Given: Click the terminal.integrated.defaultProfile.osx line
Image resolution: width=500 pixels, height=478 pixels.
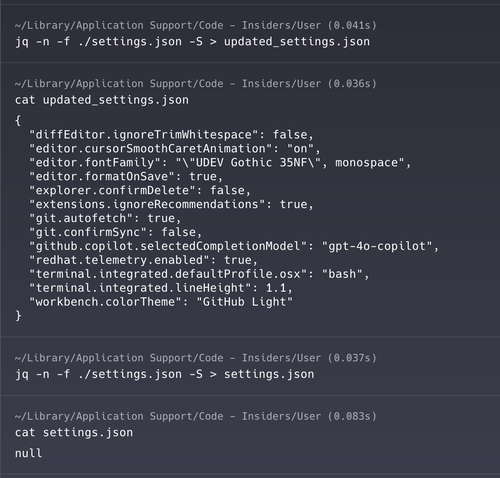Looking at the screenshot, I should tap(199, 274).
